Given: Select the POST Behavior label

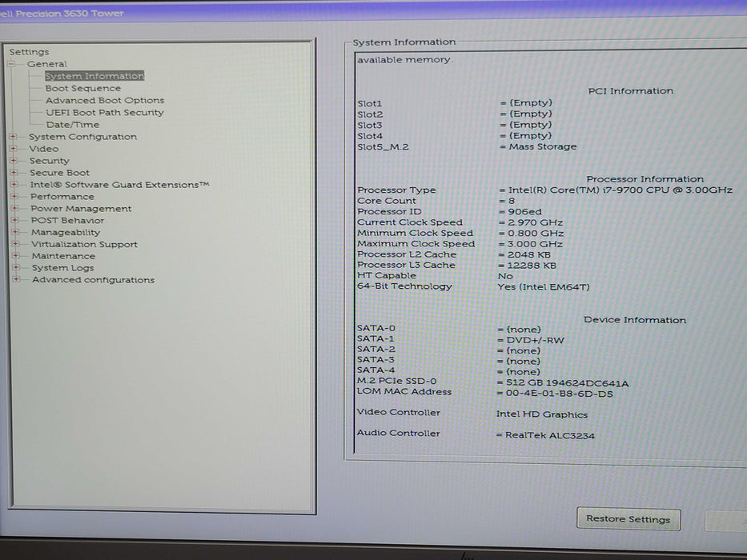Looking at the screenshot, I should point(67,221).
